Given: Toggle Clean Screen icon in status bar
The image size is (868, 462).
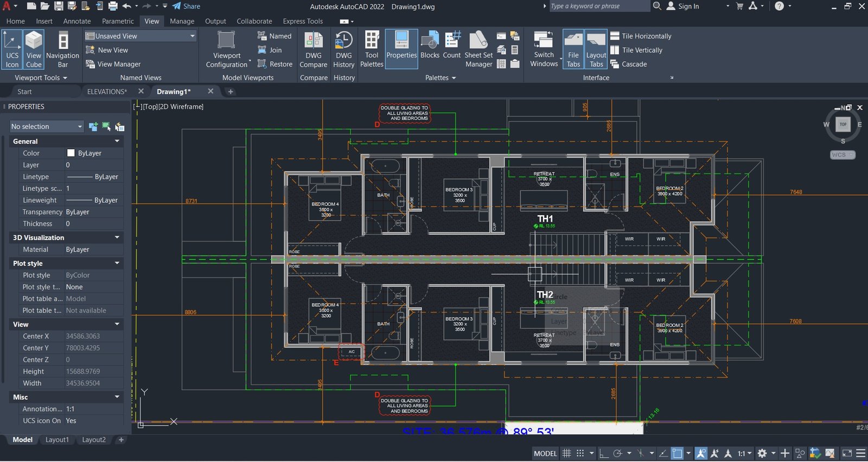Looking at the screenshot, I should pos(847,453).
